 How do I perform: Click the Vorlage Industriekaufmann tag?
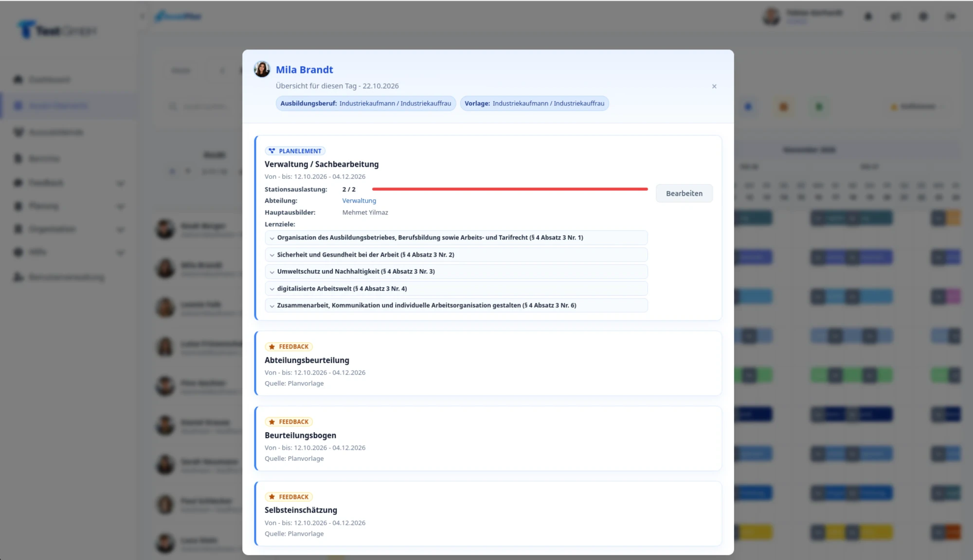(534, 104)
